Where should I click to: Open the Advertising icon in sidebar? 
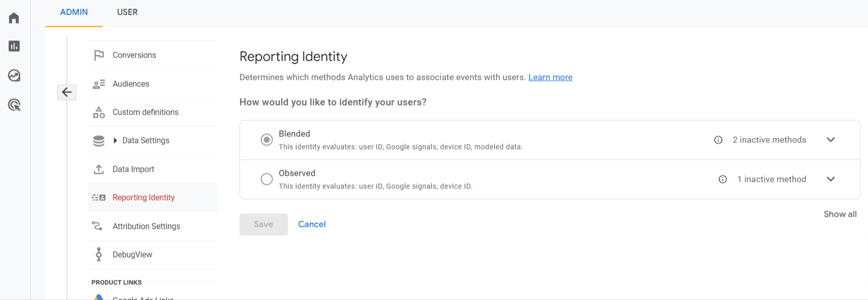pos(14,105)
